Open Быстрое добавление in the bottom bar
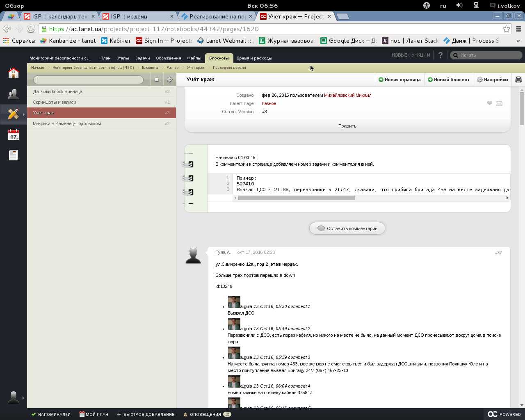The height and width of the screenshot is (420, 525). point(146,414)
